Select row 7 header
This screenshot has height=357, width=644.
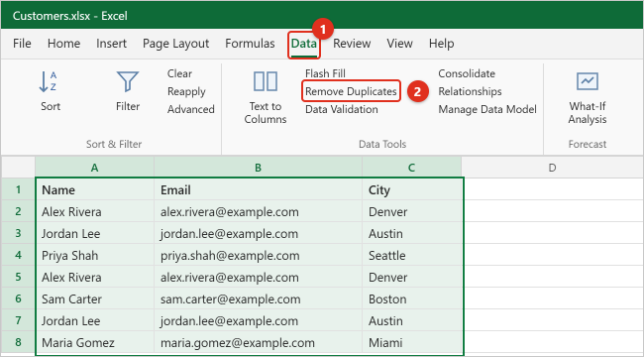point(18,320)
